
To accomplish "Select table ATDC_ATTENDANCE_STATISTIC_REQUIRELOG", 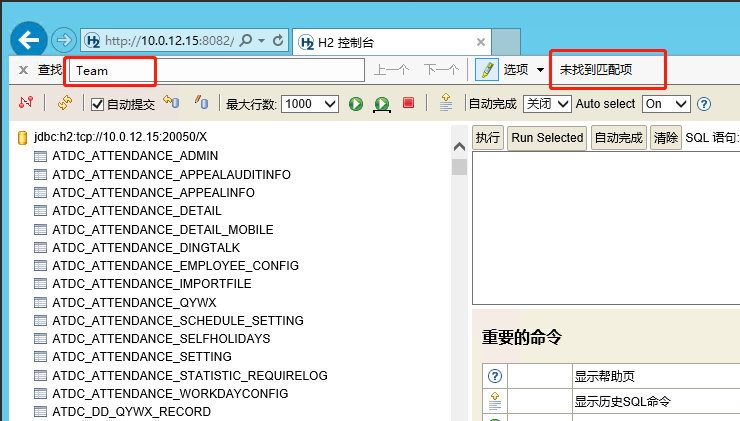I will click(x=190, y=375).
